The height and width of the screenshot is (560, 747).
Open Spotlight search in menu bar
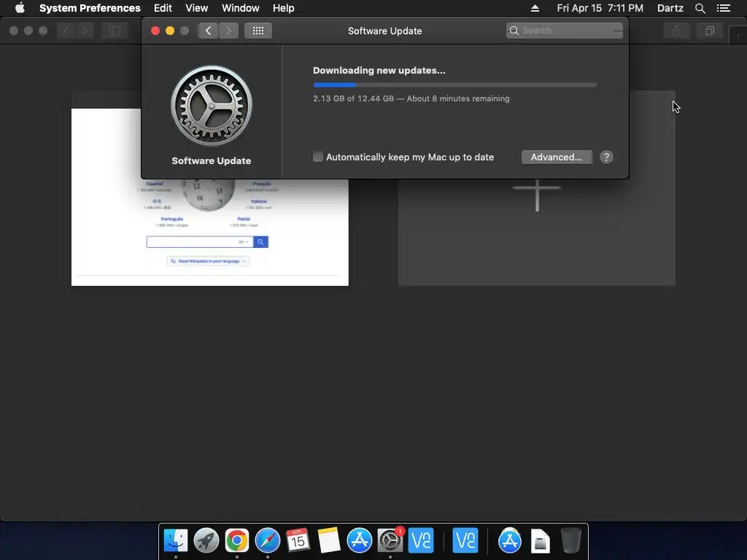tap(700, 8)
